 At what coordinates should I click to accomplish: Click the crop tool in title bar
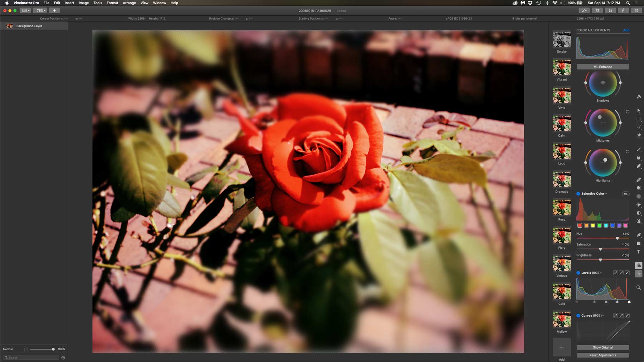point(597,10)
